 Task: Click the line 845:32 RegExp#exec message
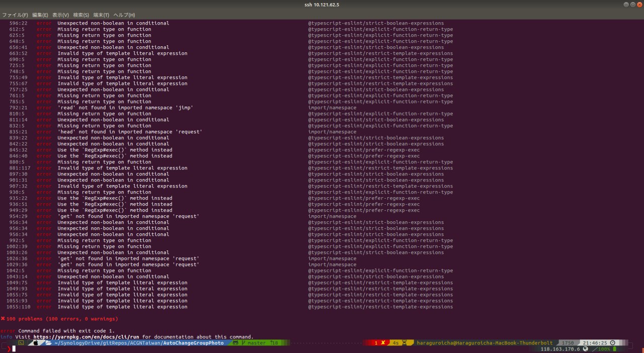coord(115,150)
